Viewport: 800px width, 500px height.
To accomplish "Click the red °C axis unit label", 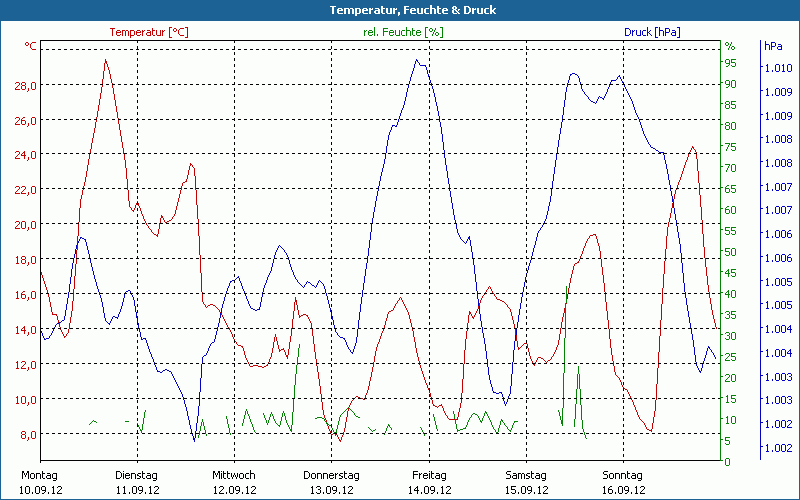I will pos(30,46).
